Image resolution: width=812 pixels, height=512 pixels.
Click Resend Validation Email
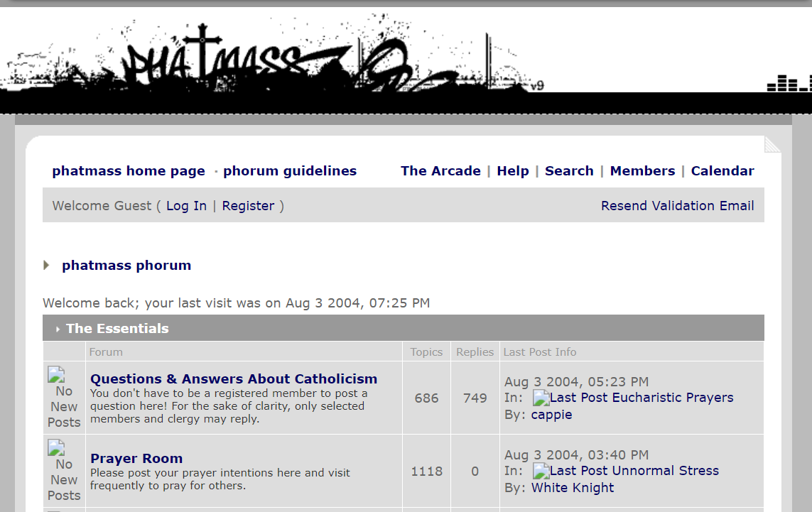(677, 205)
